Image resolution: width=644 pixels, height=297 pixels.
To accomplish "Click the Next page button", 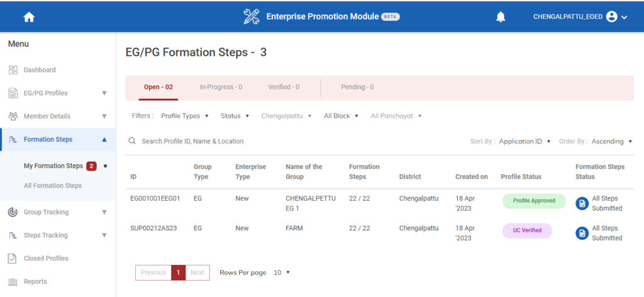I will coord(197,272).
